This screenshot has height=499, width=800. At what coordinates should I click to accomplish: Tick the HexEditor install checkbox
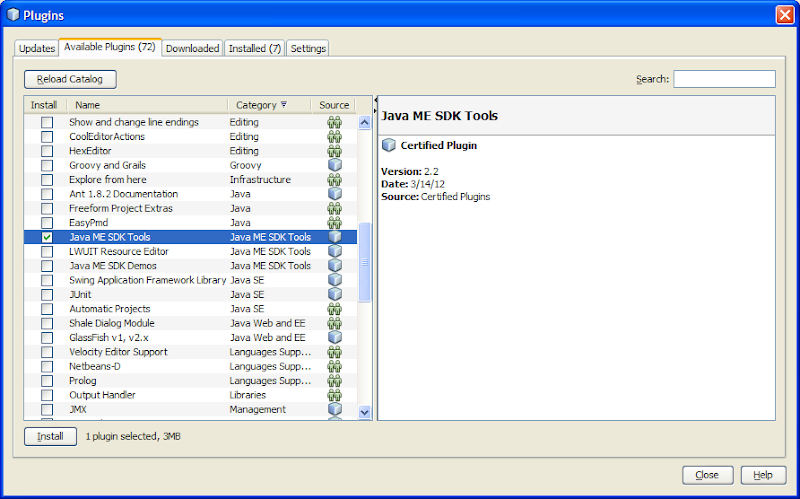tap(47, 151)
